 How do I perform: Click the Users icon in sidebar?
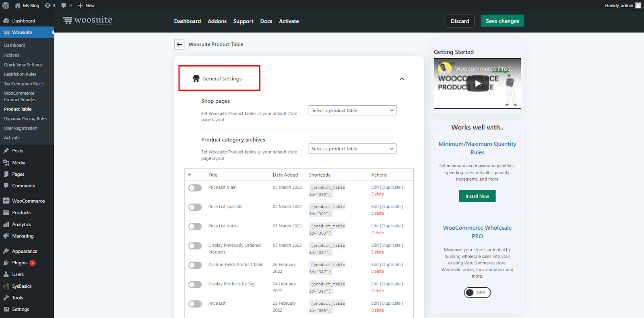pos(6,274)
